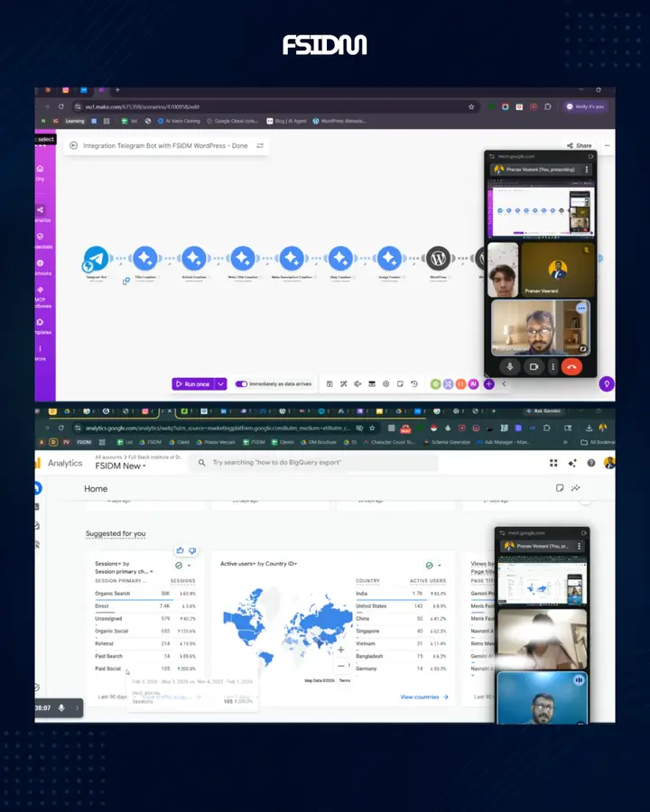
Task: Click the purple help bulb button
Action: (x=607, y=384)
